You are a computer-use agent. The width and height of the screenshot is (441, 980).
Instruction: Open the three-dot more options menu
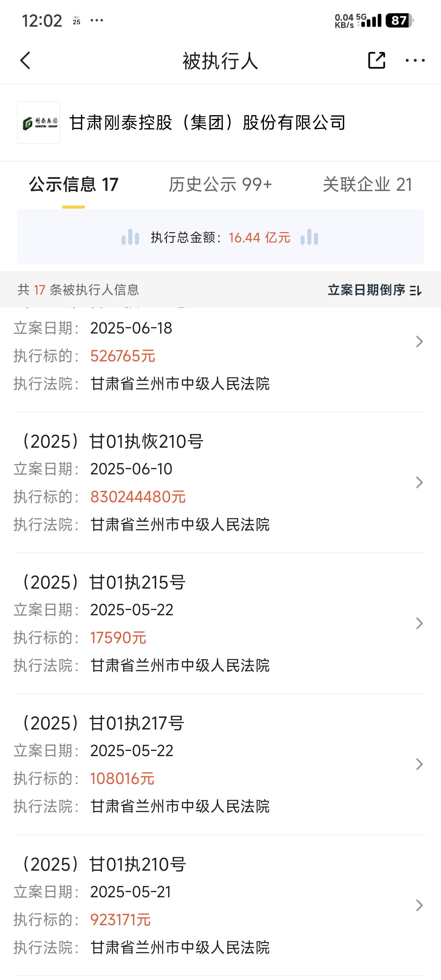pyautogui.click(x=415, y=61)
